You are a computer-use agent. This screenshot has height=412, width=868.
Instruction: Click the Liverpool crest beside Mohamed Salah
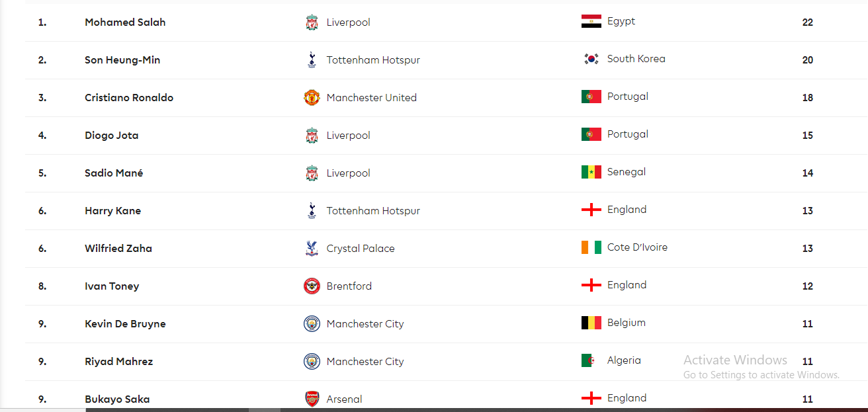[312, 22]
